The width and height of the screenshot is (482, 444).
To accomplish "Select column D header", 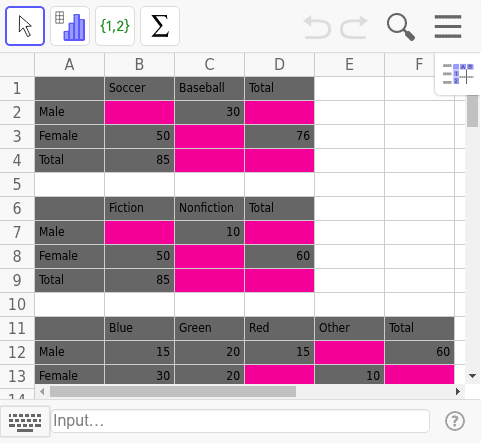I will tap(279, 64).
